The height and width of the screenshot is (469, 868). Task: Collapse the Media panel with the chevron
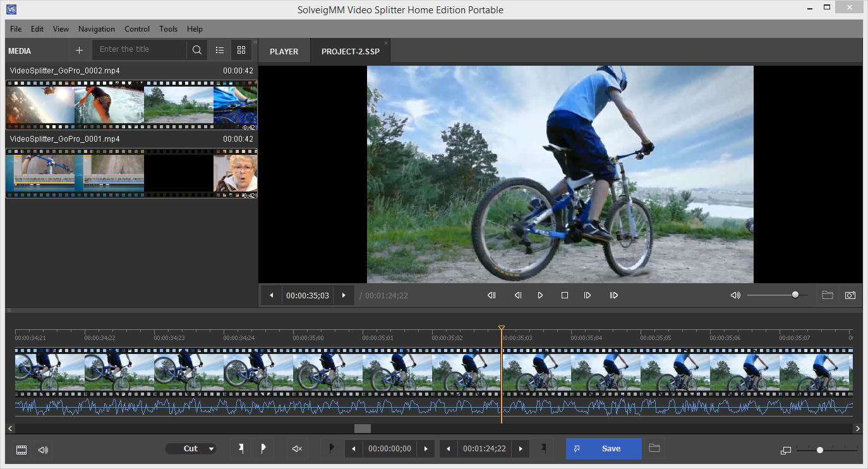tap(255, 42)
